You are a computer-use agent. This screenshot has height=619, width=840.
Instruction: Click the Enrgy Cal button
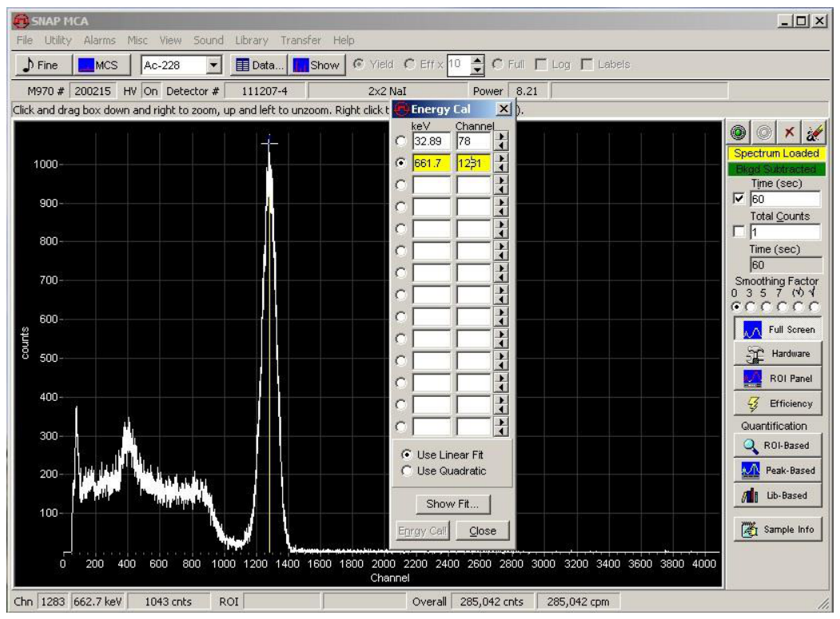click(x=422, y=530)
